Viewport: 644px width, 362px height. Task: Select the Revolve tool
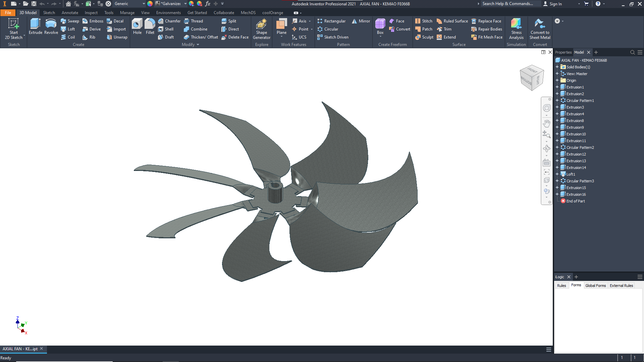[x=51, y=26]
